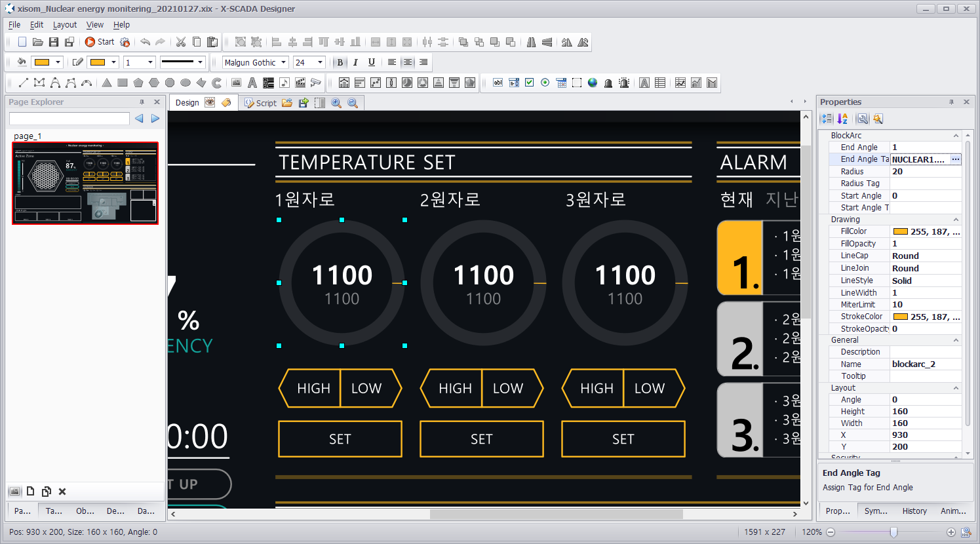Click the first SET button on canvas
The width and height of the screenshot is (980, 544).
(340, 439)
